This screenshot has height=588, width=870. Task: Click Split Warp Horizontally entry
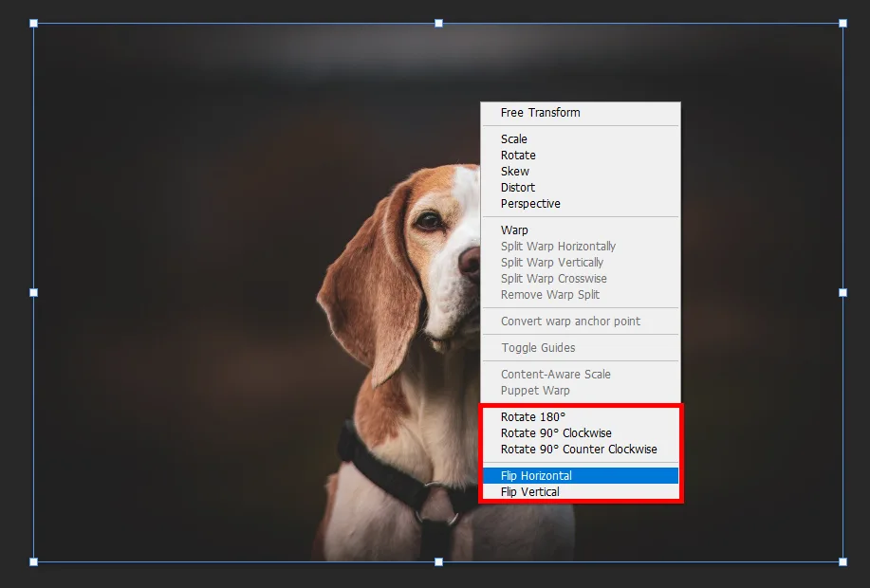(x=581, y=247)
